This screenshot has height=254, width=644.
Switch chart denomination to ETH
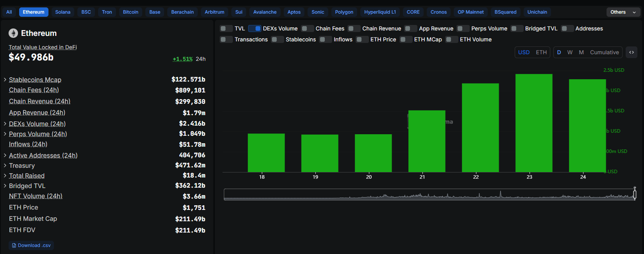pos(541,52)
